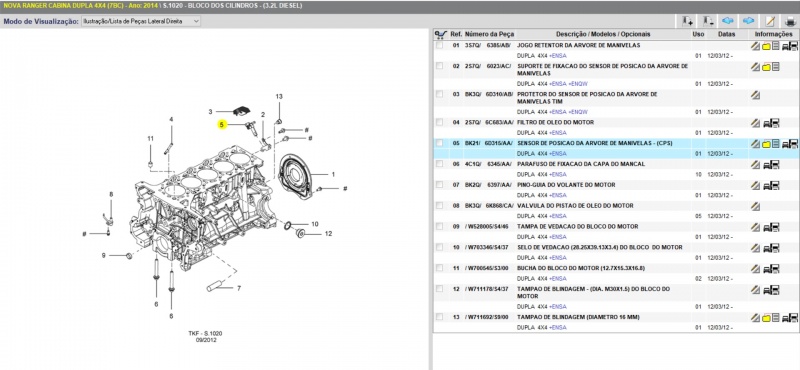
Task: Select 'FILTRO DE OLEO DO MOTOR' description
Action: click(555, 122)
